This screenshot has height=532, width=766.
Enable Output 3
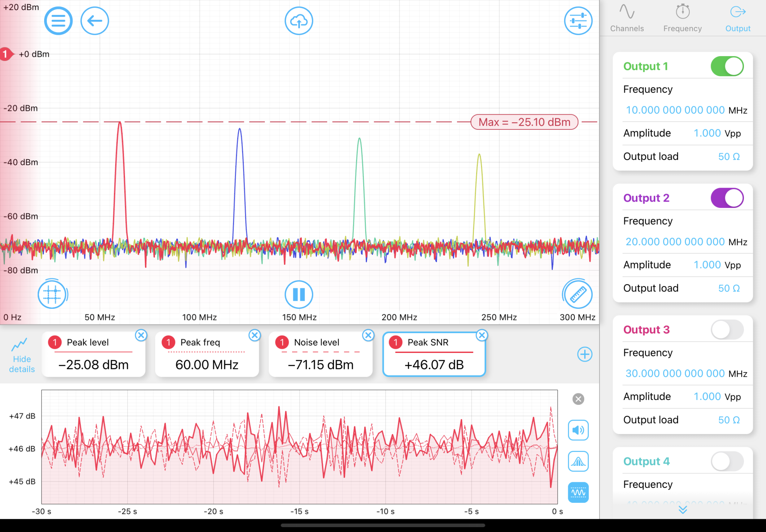(x=727, y=329)
